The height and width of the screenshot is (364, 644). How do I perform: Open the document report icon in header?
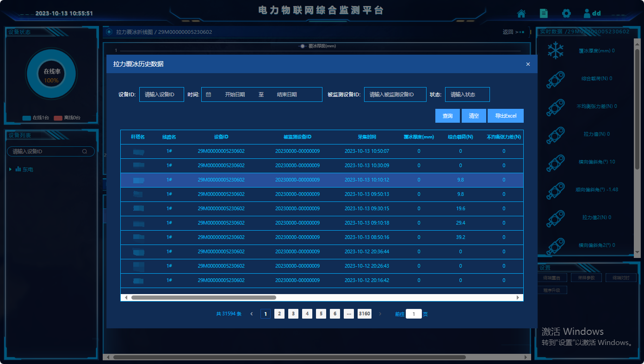[x=544, y=13]
